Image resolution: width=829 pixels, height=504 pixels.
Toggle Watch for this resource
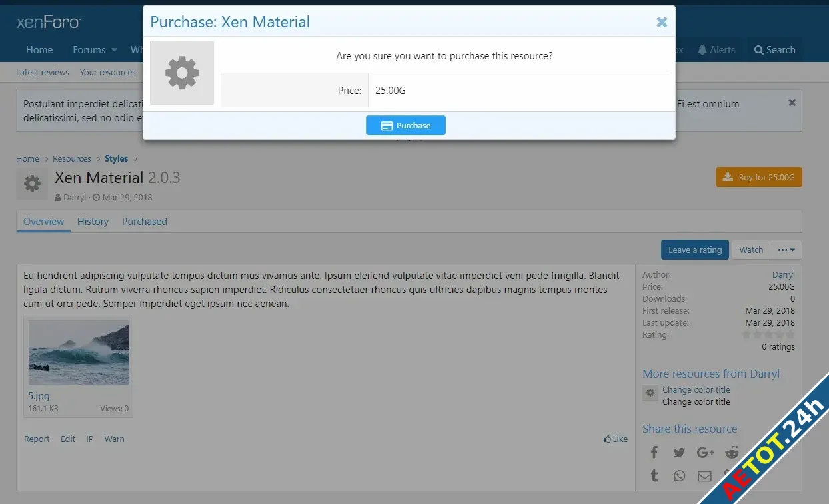tap(750, 250)
